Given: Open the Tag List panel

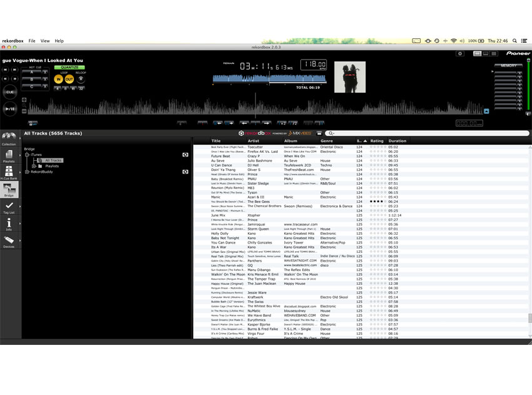Looking at the screenshot, I should tap(9, 207).
